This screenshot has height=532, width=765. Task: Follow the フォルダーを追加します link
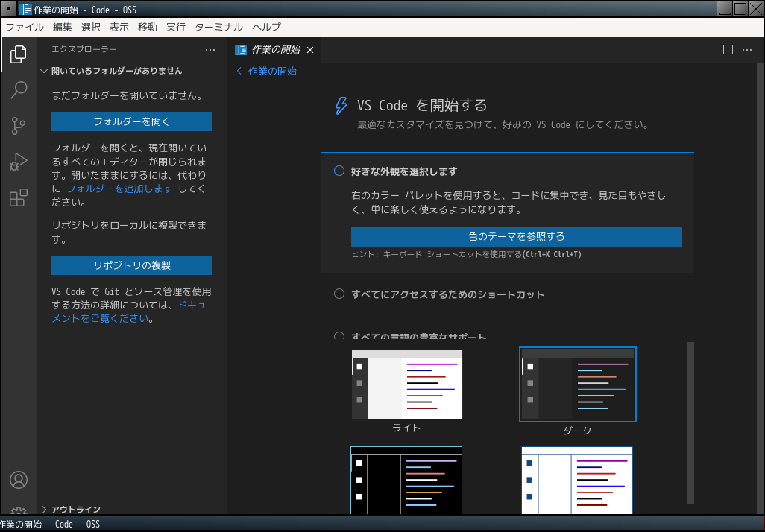[119, 189]
